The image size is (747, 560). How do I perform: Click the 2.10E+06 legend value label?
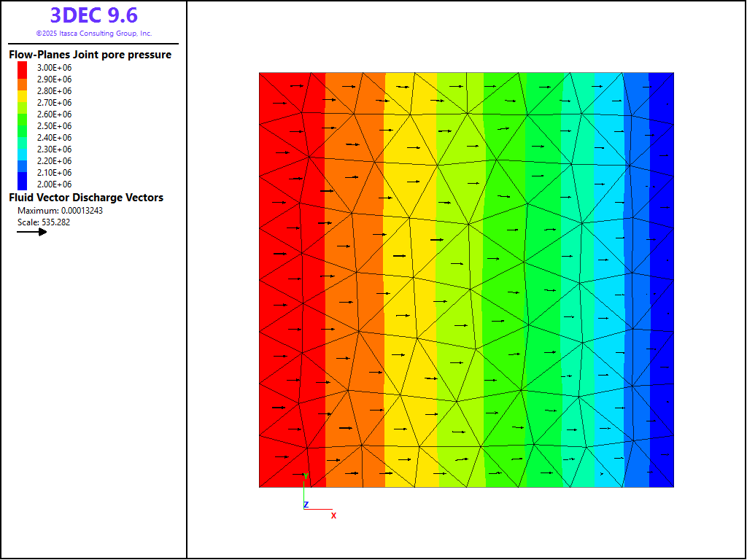click(x=54, y=173)
